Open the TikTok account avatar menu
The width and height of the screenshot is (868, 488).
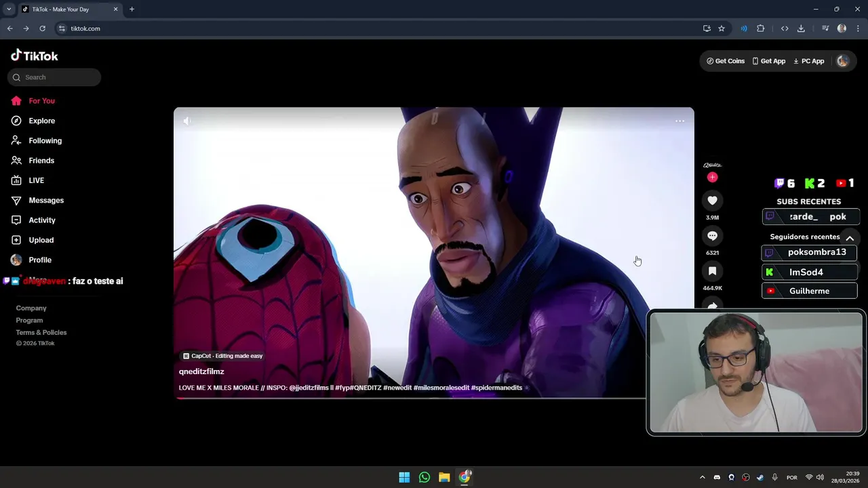click(843, 61)
